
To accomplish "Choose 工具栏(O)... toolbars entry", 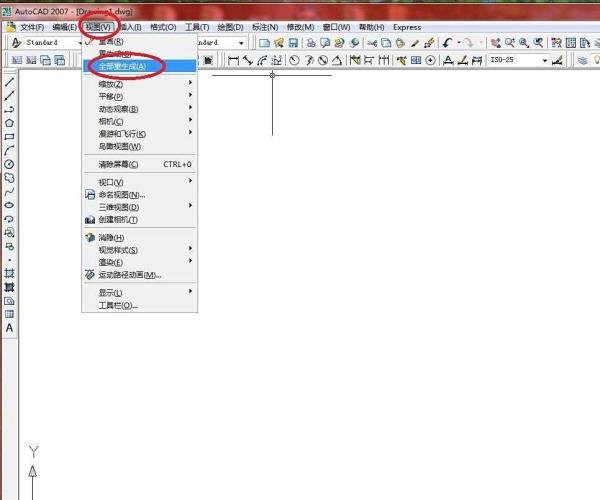I will pyautogui.click(x=140, y=305).
